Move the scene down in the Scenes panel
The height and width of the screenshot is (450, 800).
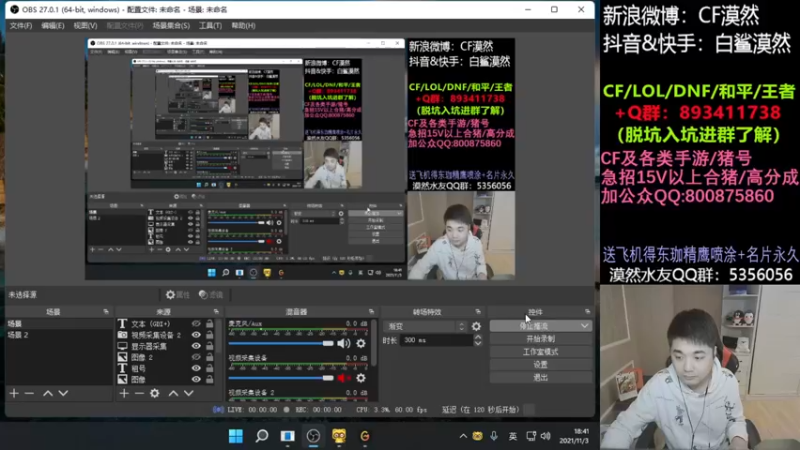click(x=63, y=393)
